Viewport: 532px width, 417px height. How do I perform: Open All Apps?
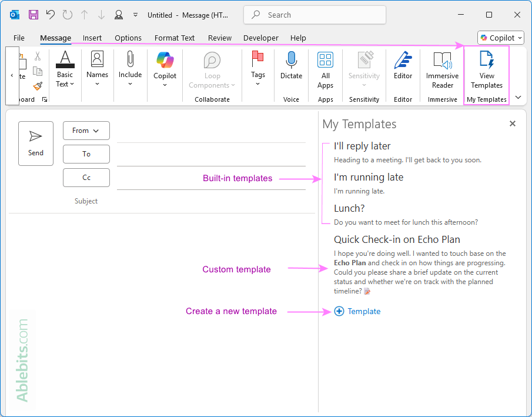coord(326,71)
